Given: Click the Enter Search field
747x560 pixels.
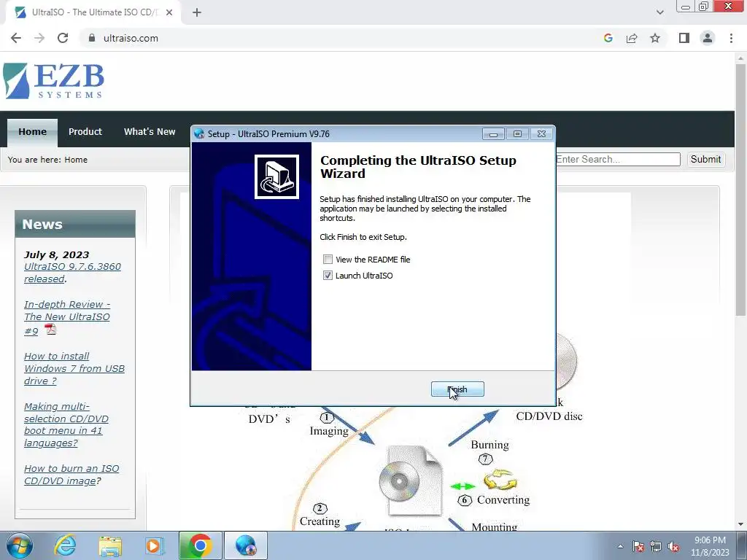Looking at the screenshot, I should pos(617,160).
